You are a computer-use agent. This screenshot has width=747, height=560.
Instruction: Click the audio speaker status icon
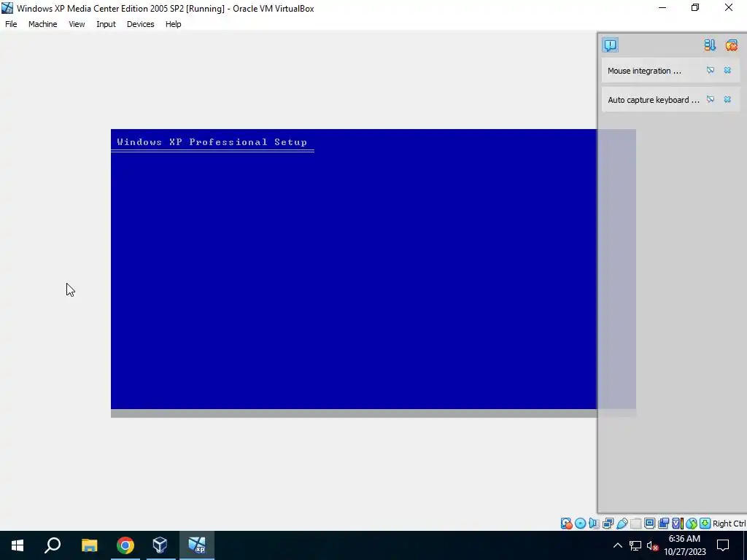coord(594,524)
